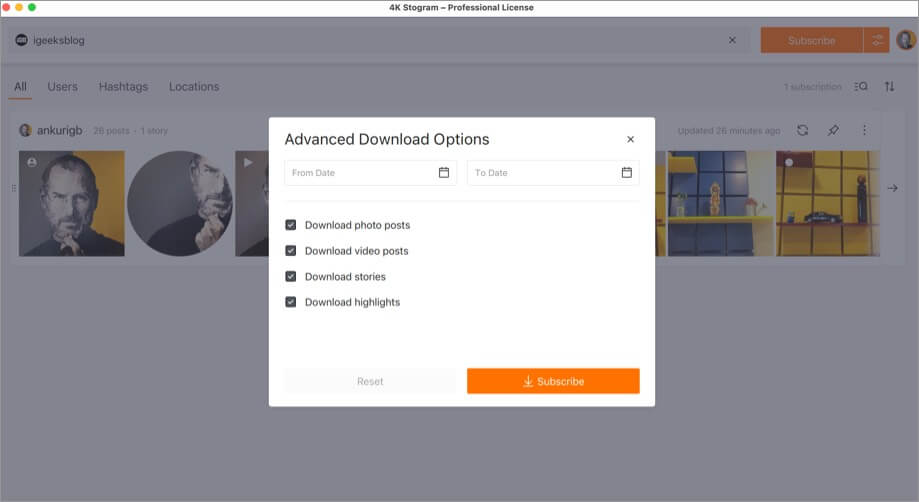
Task: Switch to the Locations tab
Action: [194, 87]
